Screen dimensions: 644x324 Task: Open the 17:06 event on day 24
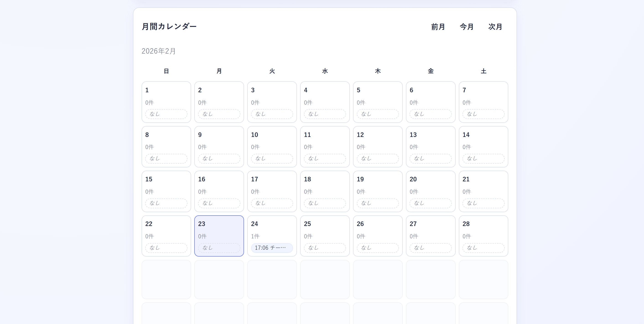272,248
